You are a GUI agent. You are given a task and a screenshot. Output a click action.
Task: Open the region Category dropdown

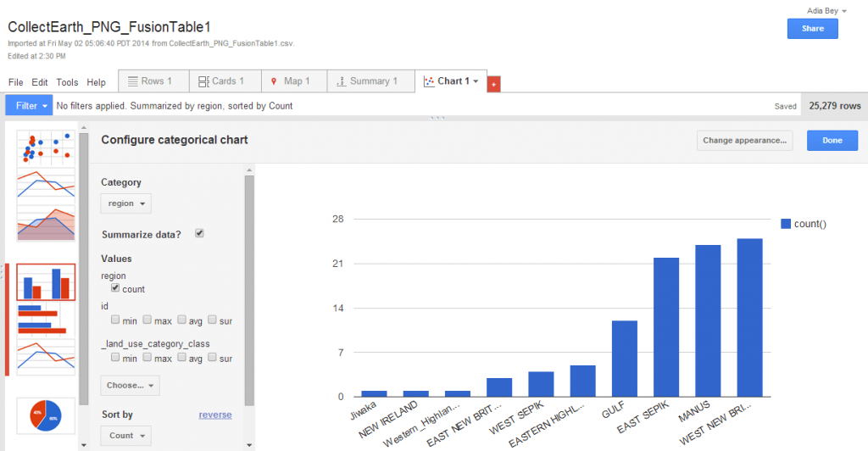coord(125,203)
